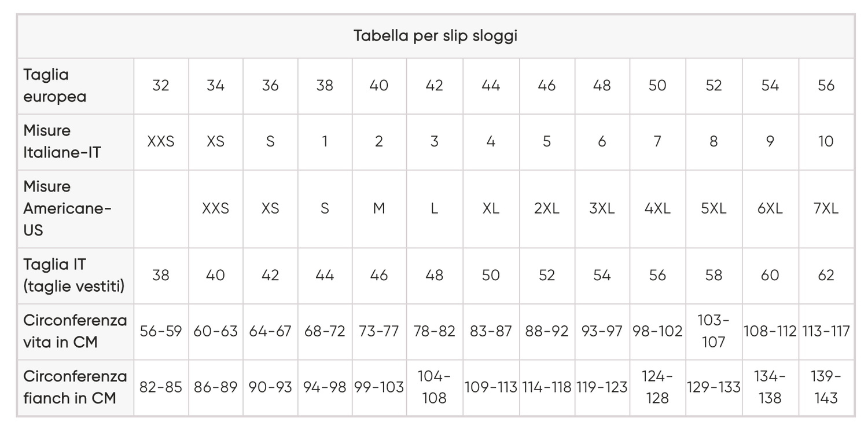
Task: Click the "Tabella per slip sloggi" table title
Action: click(435, 36)
